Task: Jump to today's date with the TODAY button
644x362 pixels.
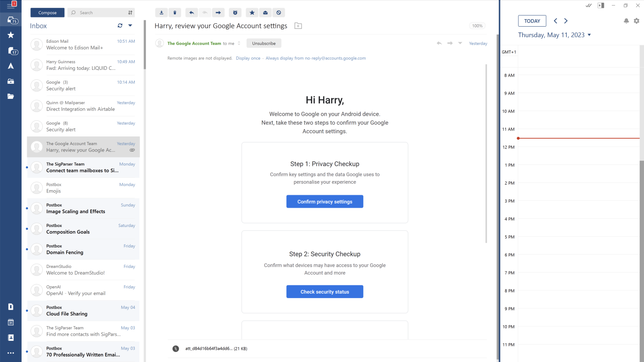Action: [532, 21]
